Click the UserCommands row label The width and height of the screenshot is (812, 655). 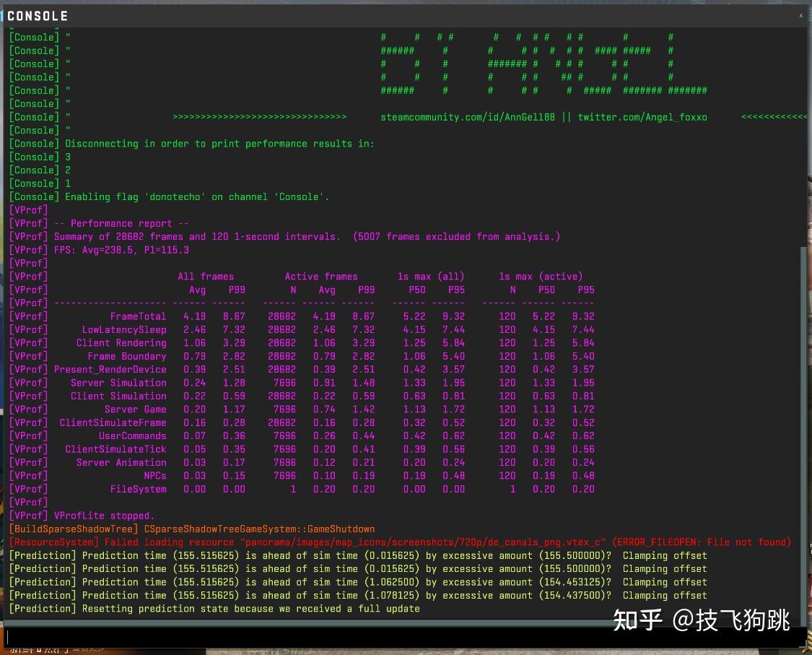click(133, 435)
